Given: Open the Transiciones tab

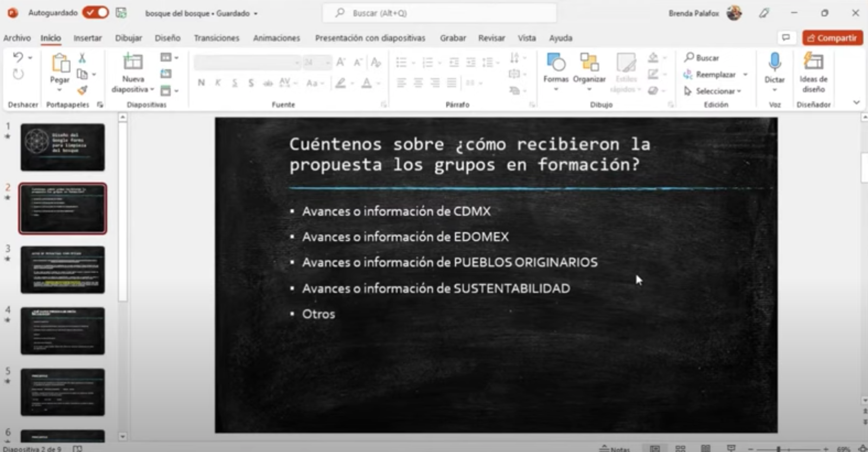Looking at the screenshot, I should pyautogui.click(x=216, y=38).
